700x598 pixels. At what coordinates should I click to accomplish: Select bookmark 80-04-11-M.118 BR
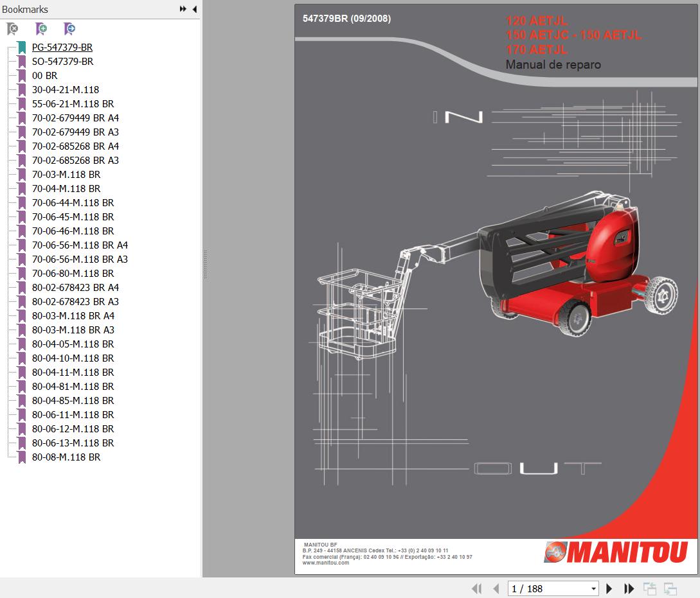point(73,373)
